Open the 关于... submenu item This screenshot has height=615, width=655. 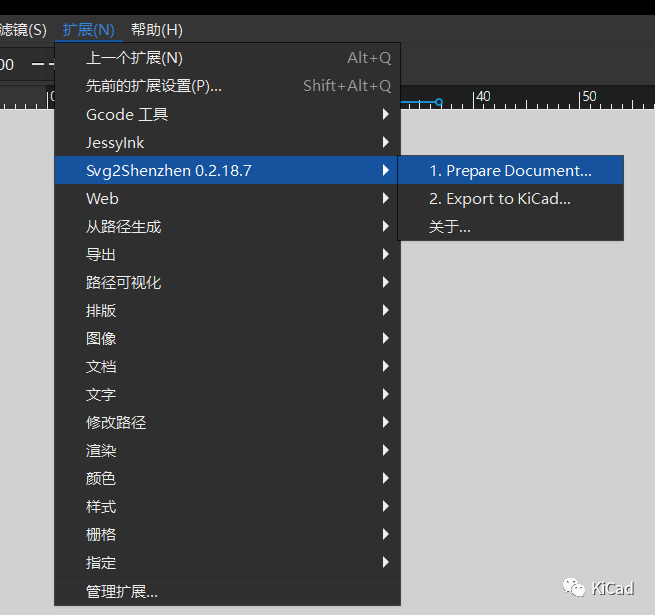point(510,227)
